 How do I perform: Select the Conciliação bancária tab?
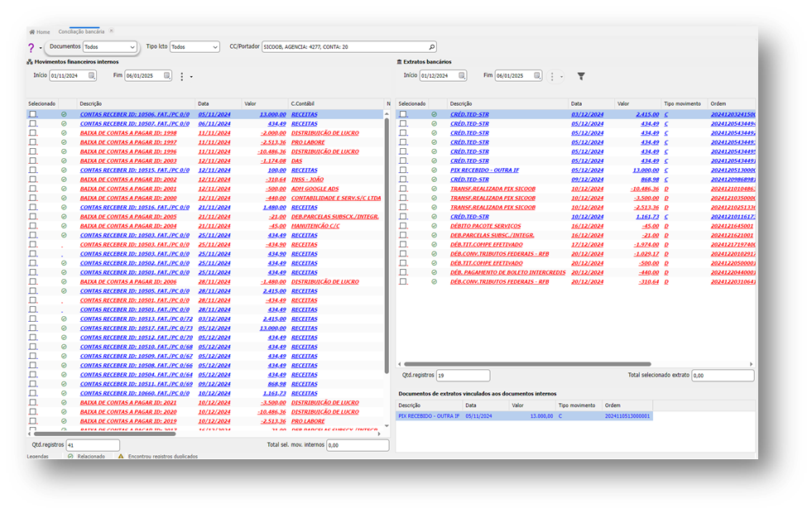81,32
